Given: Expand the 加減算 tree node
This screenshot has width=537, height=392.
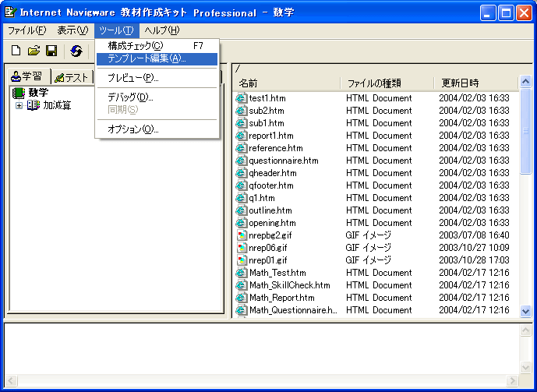Looking at the screenshot, I should (x=19, y=105).
